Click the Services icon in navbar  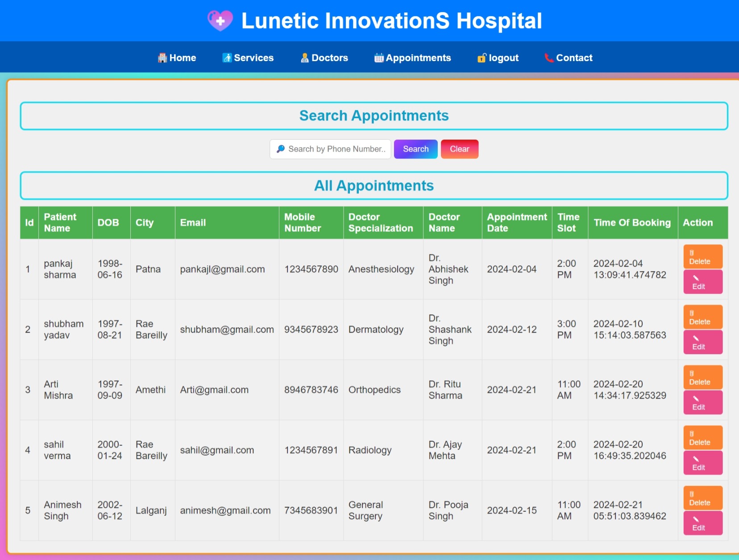tap(227, 58)
